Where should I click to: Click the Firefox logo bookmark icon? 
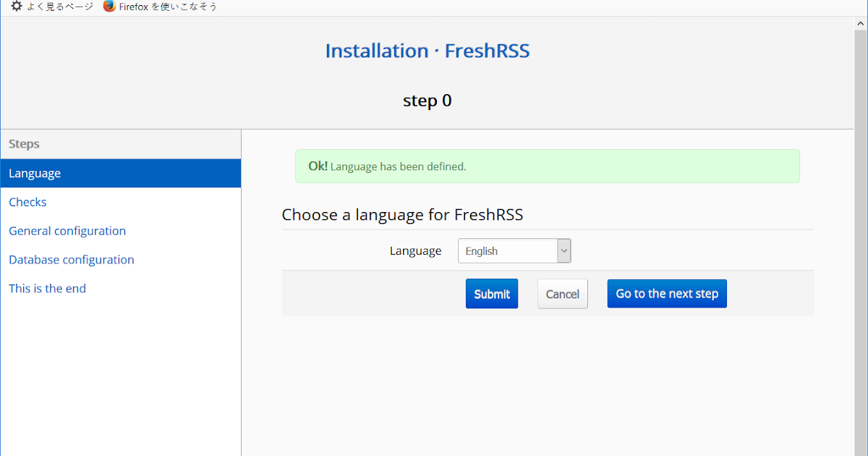(109, 7)
